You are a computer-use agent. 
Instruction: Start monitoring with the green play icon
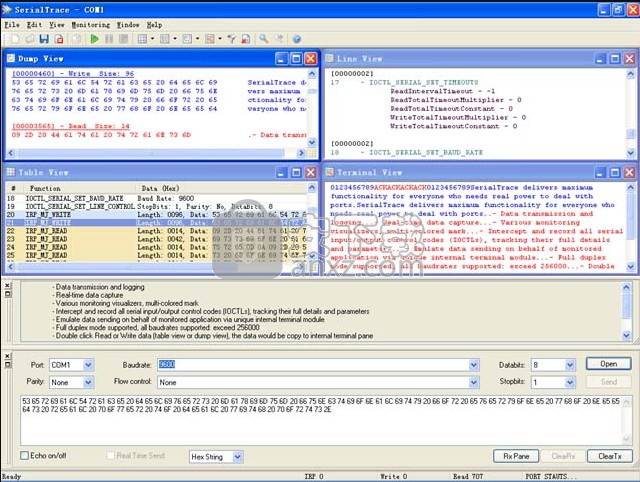coord(94,39)
